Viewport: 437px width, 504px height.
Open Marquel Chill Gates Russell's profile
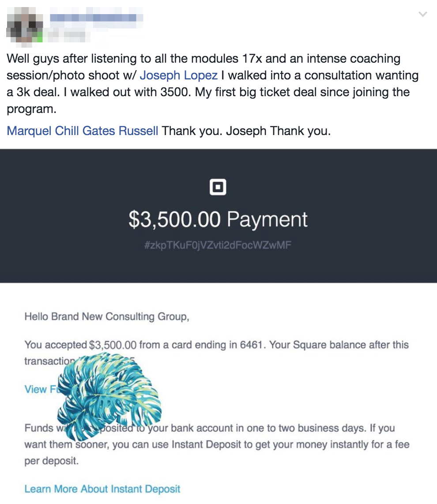83,131
